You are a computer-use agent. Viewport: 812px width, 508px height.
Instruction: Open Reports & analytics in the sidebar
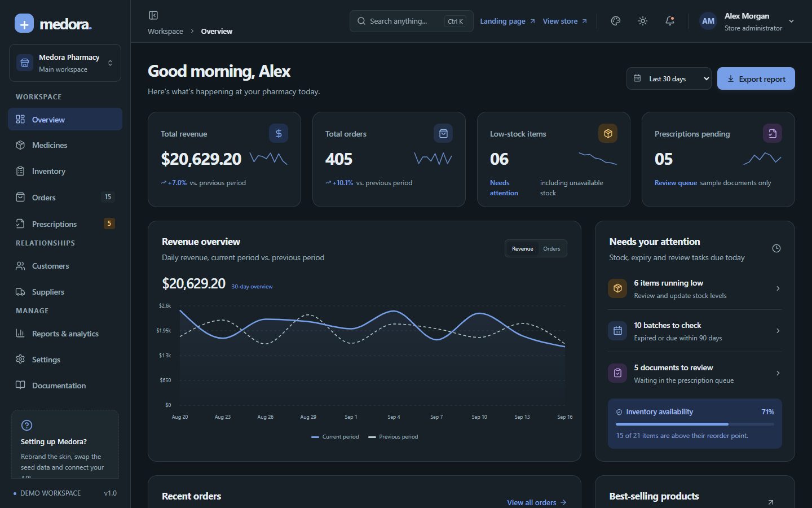coord(65,334)
